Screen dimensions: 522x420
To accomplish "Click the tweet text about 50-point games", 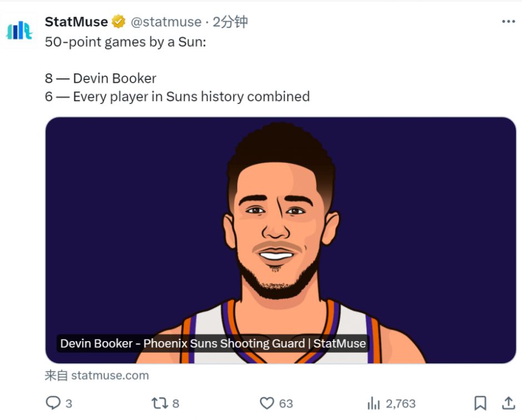I will [125, 42].
